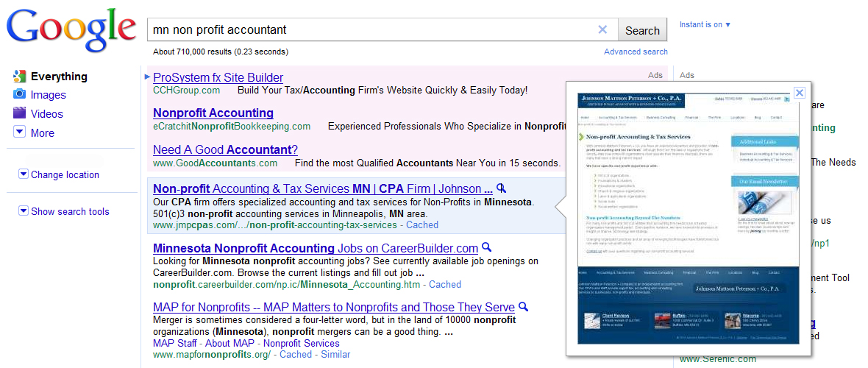
Task: Open Advanced search link
Action: (x=636, y=52)
